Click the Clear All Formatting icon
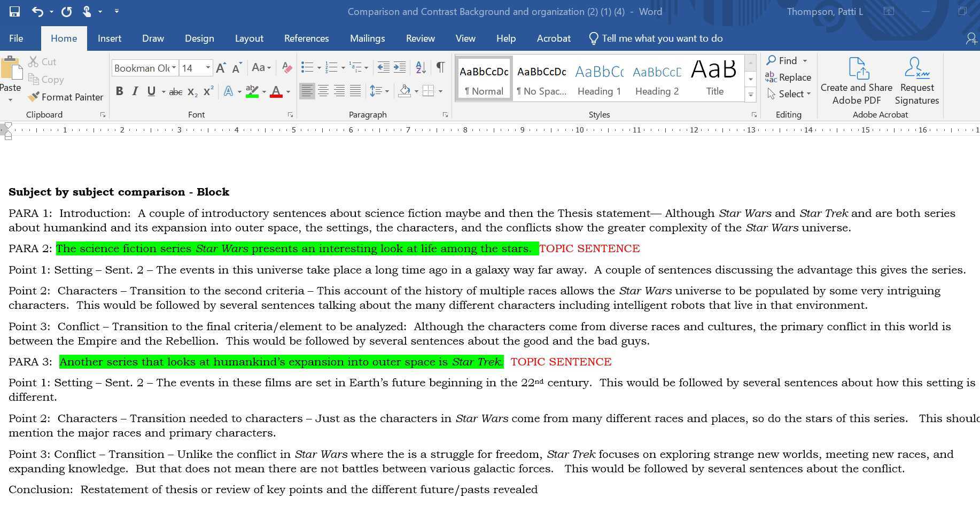The width and height of the screenshot is (980, 514). tap(287, 67)
